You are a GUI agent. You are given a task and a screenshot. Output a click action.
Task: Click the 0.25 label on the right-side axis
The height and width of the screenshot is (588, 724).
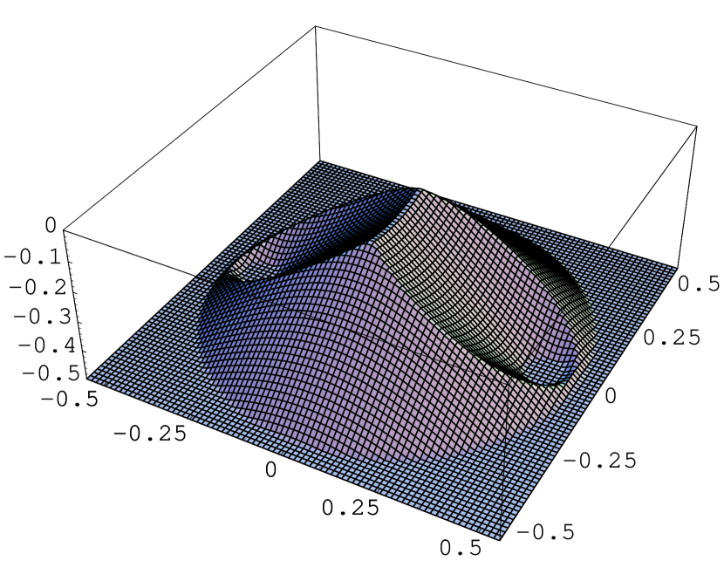(x=672, y=338)
